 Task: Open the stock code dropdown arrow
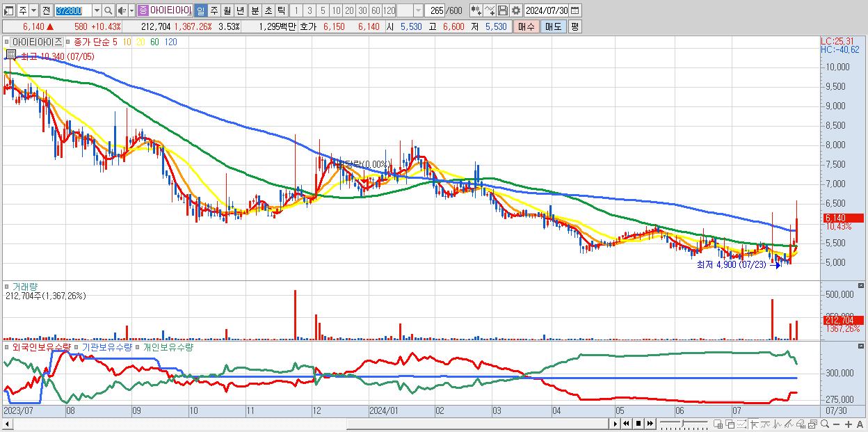[97, 10]
